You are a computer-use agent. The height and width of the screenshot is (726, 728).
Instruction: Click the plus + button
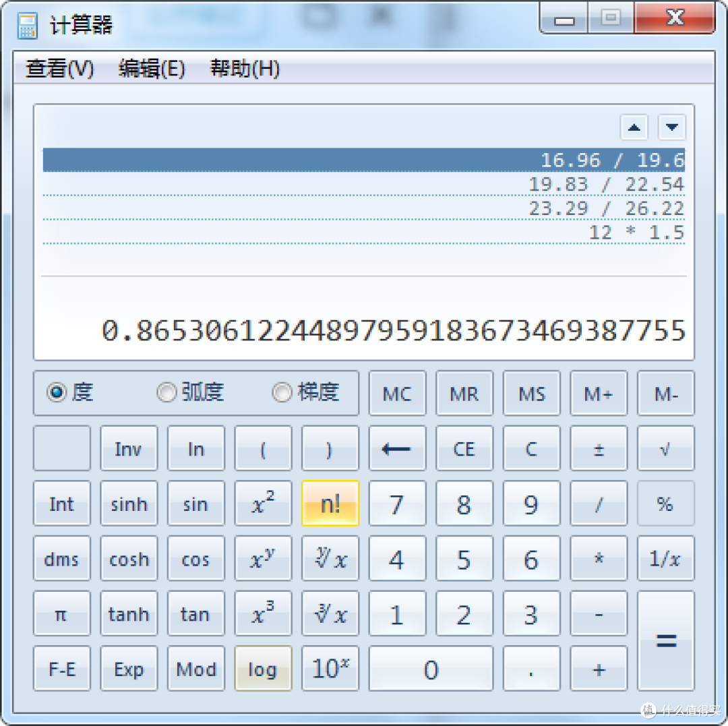tap(599, 669)
